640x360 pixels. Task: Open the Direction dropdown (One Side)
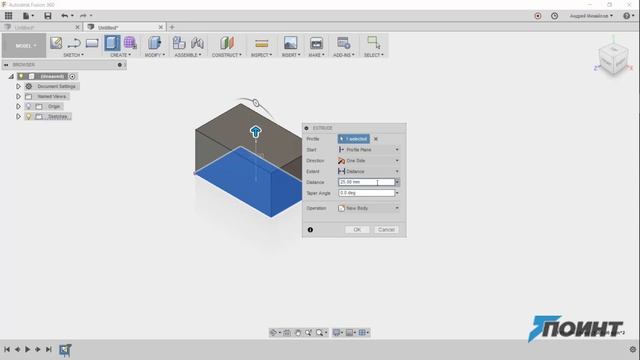click(x=369, y=161)
